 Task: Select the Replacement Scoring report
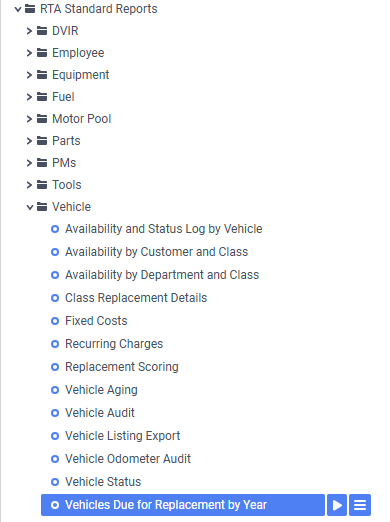click(122, 367)
